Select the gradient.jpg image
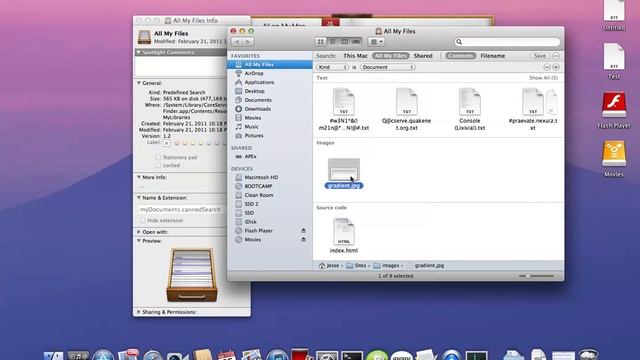This screenshot has height=360, width=640. pyautogui.click(x=344, y=173)
